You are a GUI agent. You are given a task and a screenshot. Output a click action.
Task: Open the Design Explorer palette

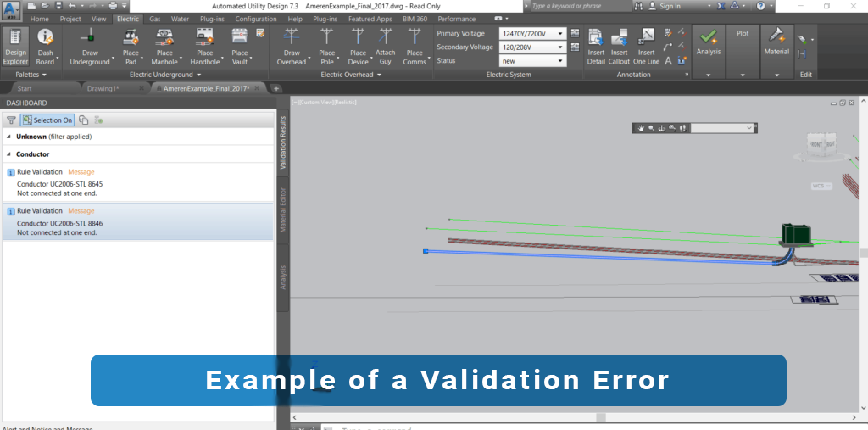point(15,47)
